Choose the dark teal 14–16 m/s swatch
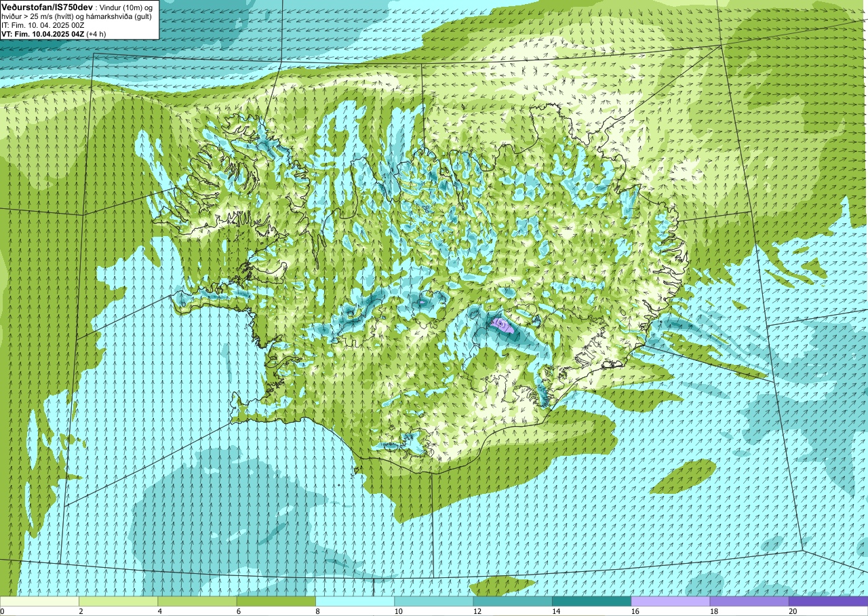Viewport: 868px width, 616px height. click(x=591, y=601)
